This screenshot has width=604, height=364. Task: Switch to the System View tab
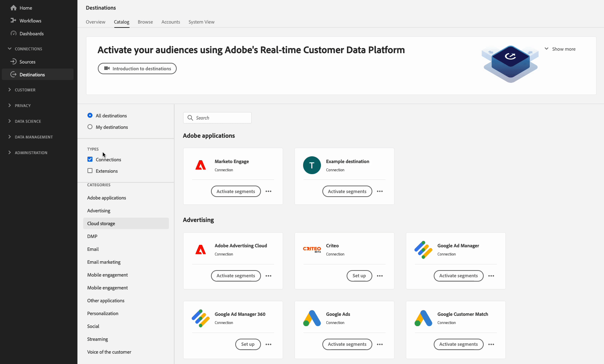click(x=201, y=22)
